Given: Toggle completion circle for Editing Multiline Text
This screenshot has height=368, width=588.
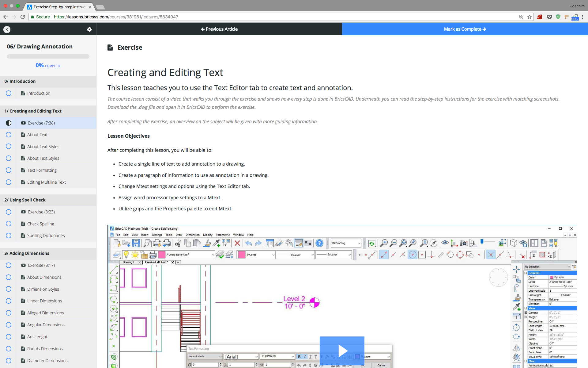Looking at the screenshot, I should pos(9,182).
